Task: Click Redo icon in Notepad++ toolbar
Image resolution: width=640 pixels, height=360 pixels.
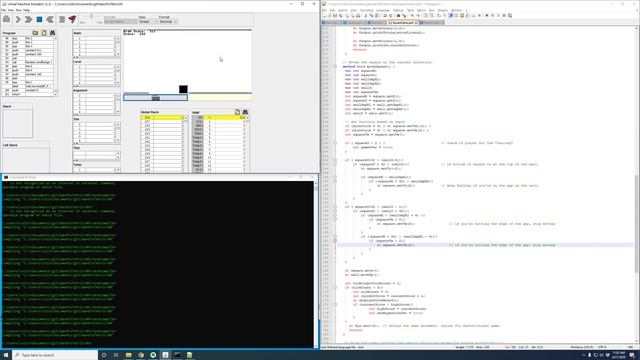Action: (x=390, y=16)
